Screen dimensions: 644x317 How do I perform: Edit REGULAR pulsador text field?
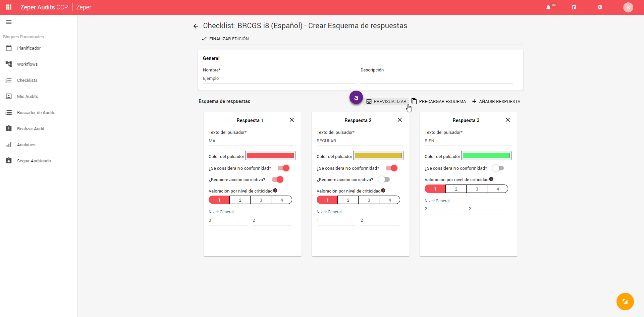tap(360, 141)
